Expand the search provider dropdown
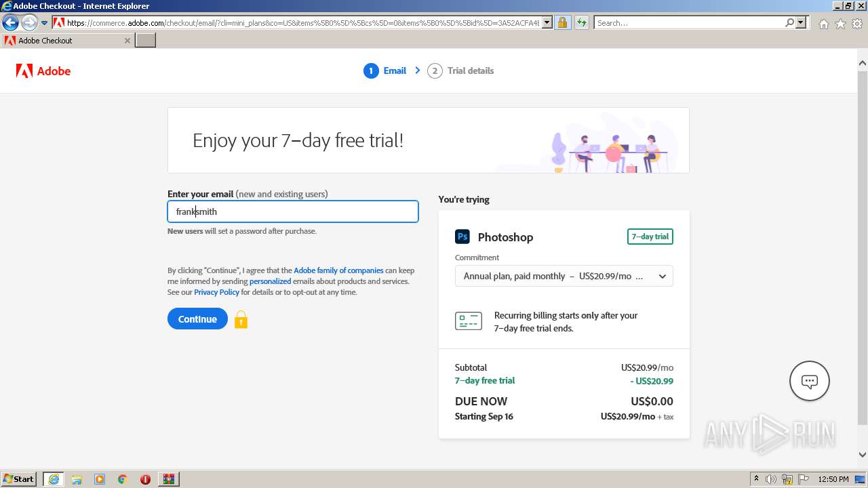Viewport: 868px width, 488px height. point(802,22)
